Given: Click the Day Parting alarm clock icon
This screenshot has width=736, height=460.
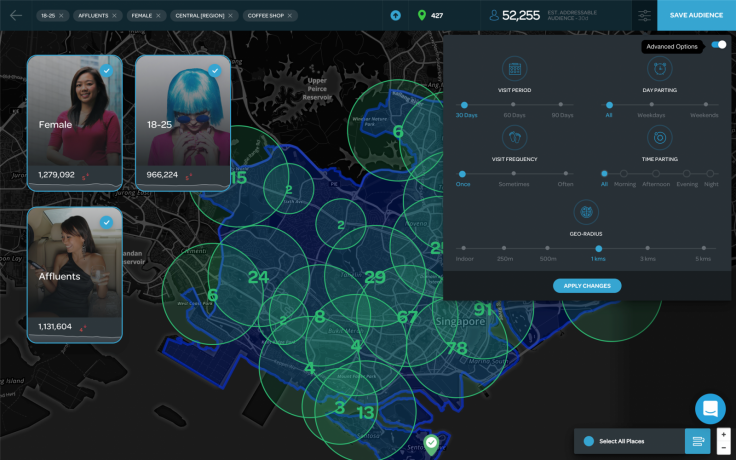Looking at the screenshot, I should 659,69.
